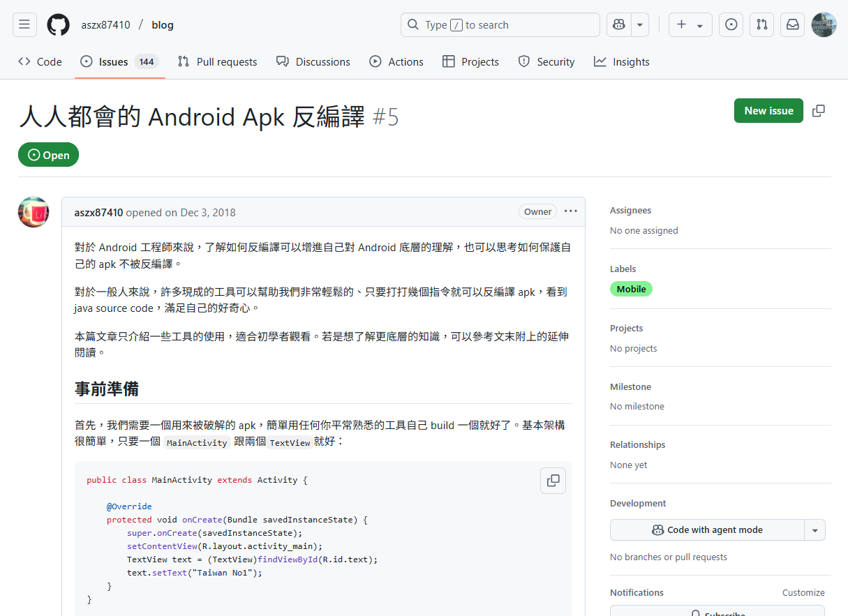Click the issue number #5 in title
Screen dimensions: 848x616
click(x=386, y=117)
